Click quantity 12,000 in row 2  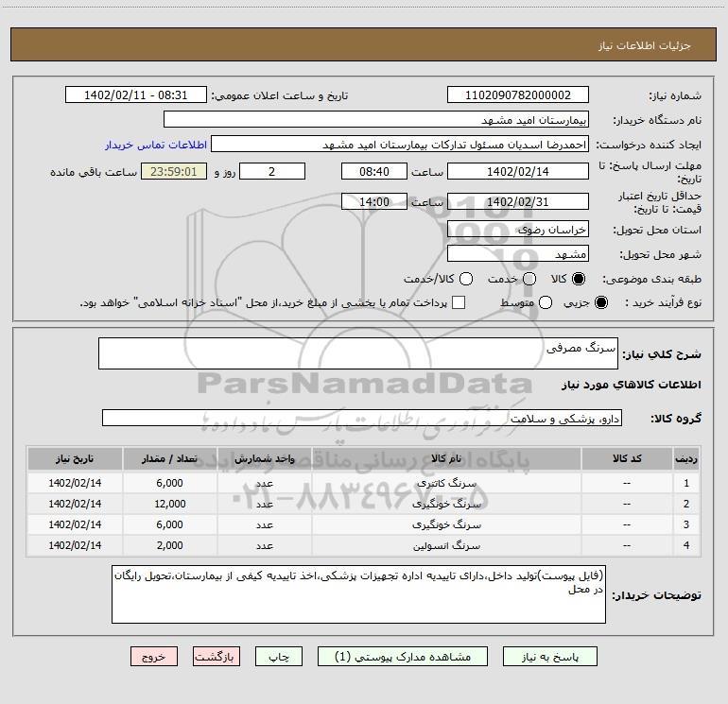(170, 504)
